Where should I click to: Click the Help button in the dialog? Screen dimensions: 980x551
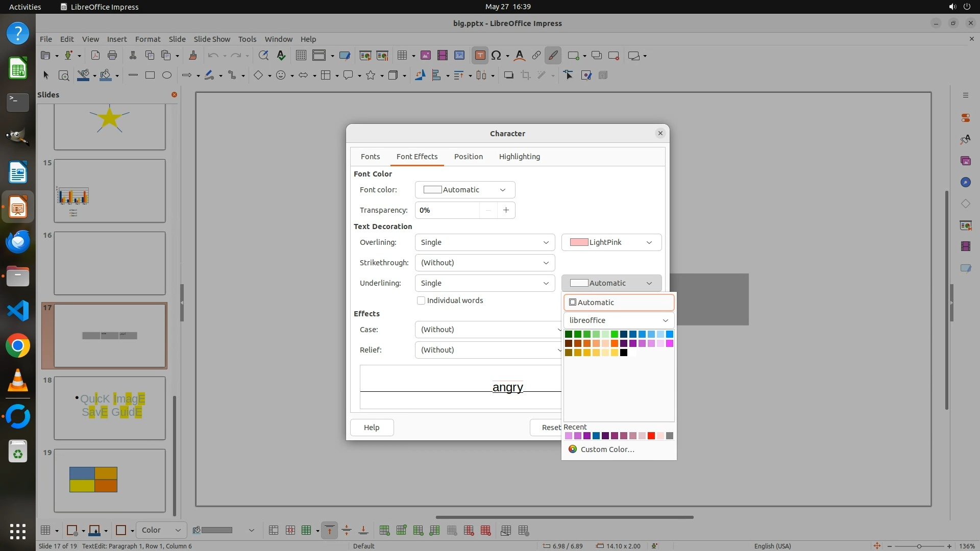coord(371,428)
